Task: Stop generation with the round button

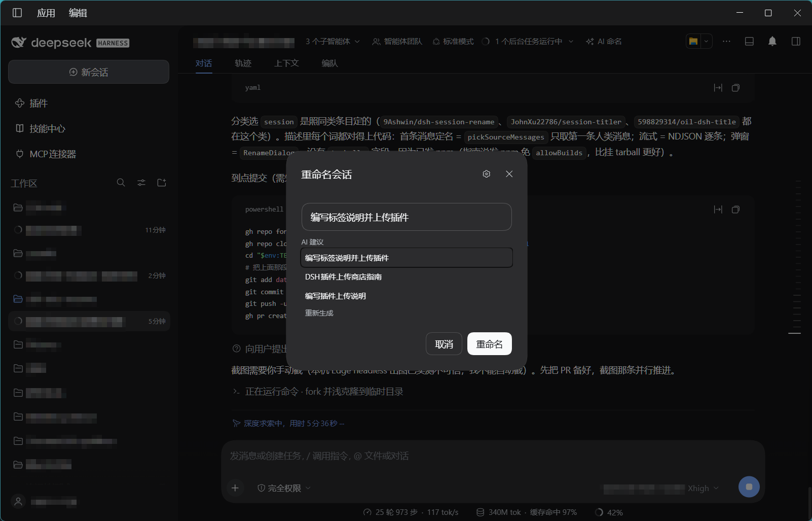Action: pos(749,487)
